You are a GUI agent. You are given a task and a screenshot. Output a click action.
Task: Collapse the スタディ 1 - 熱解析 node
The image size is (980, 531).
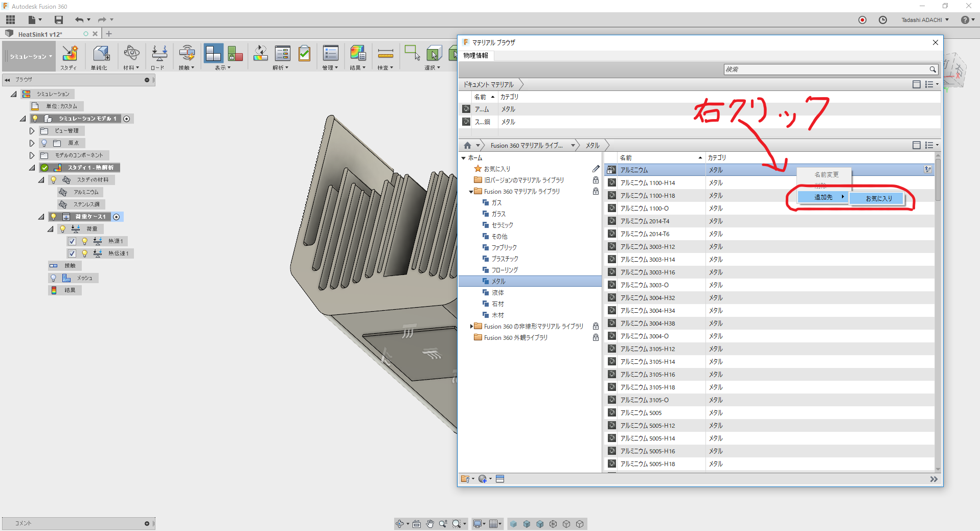[x=32, y=168]
